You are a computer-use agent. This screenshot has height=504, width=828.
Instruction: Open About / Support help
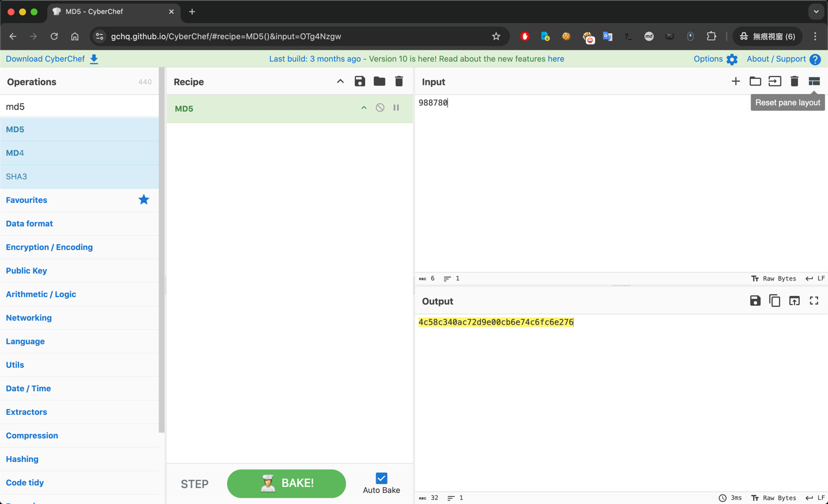[x=783, y=59]
